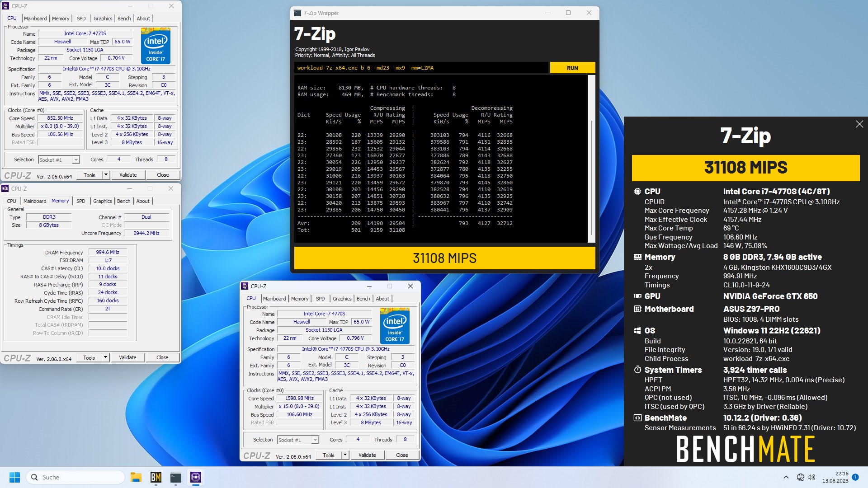
Task: Click the yellow 31108 MIPS result bar in 7-Zip Wrapper
Action: [444, 258]
